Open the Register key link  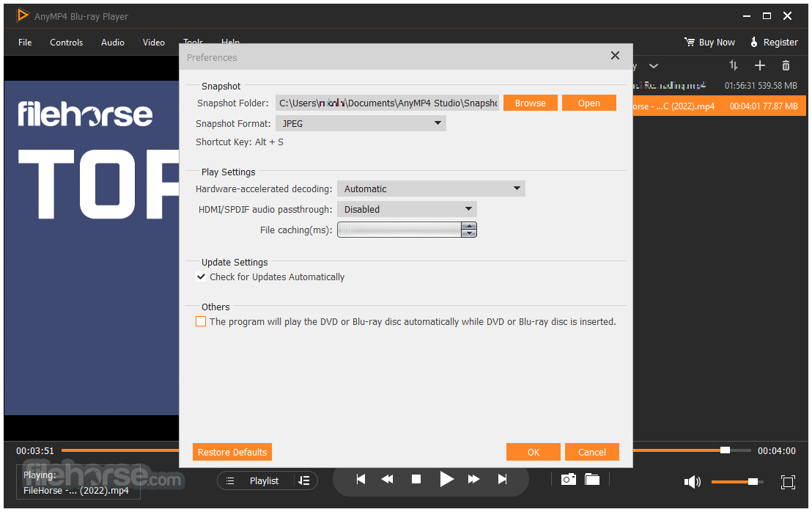coord(774,43)
